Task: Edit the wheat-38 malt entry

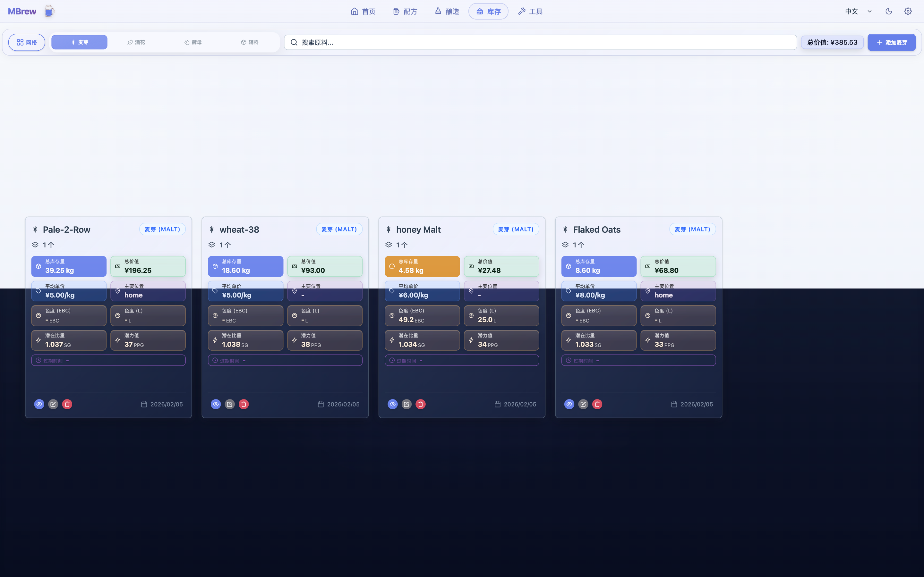Action: tap(229, 404)
